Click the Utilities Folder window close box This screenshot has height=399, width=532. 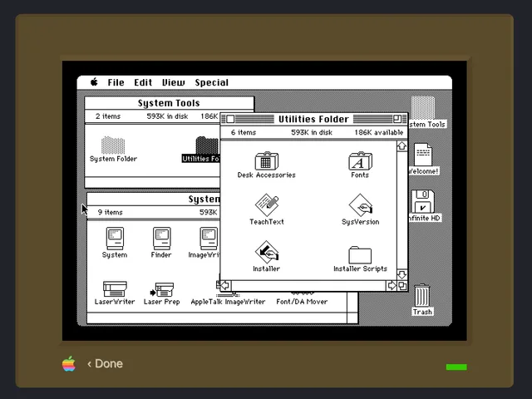coord(230,119)
